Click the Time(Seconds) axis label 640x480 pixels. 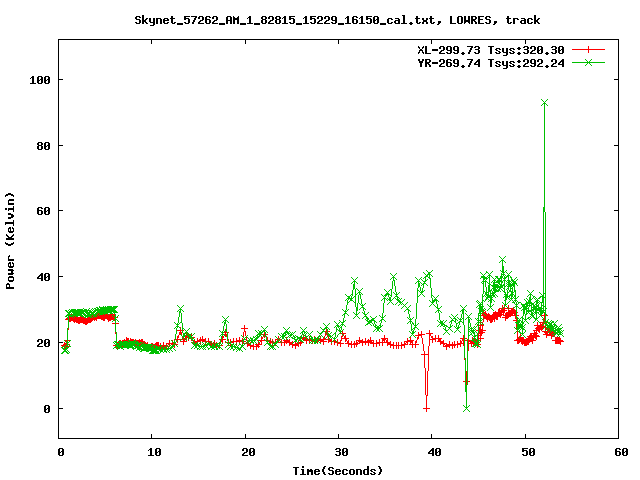tap(338, 471)
